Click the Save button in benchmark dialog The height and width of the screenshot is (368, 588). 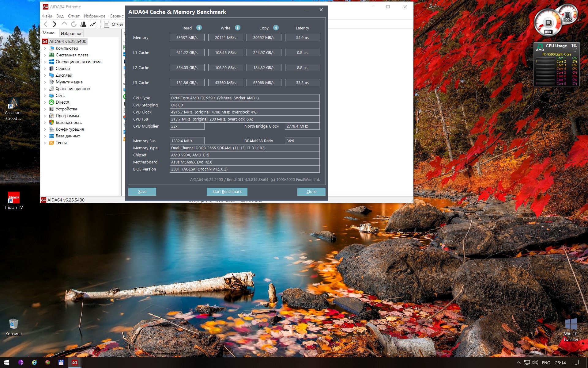click(142, 192)
